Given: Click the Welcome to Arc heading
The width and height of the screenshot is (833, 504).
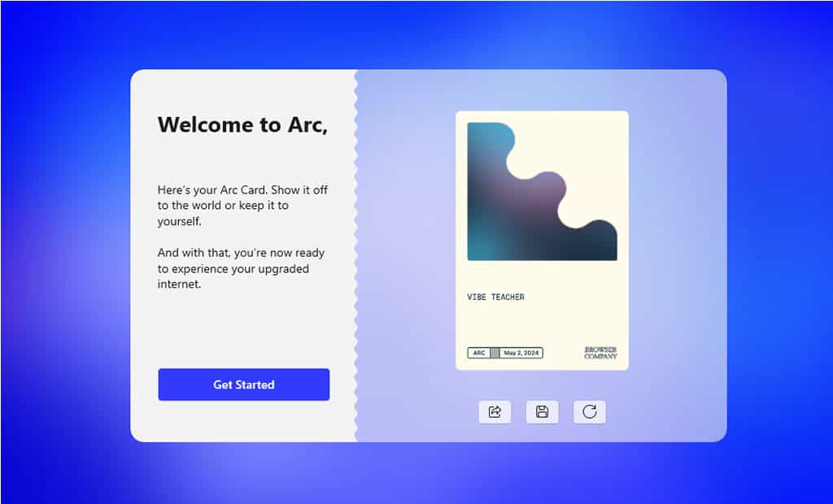Looking at the screenshot, I should [x=242, y=125].
